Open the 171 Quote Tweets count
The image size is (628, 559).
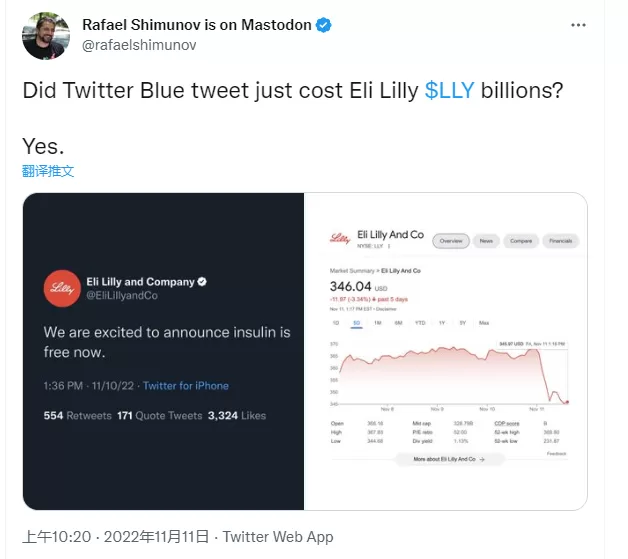(x=160, y=416)
